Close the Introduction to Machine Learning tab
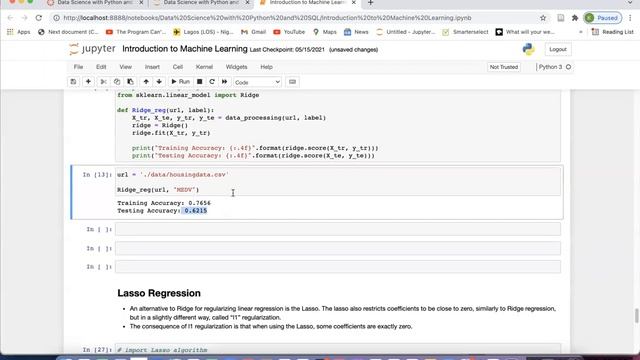This screenshot has width=640, height=360. pos(354,3)
